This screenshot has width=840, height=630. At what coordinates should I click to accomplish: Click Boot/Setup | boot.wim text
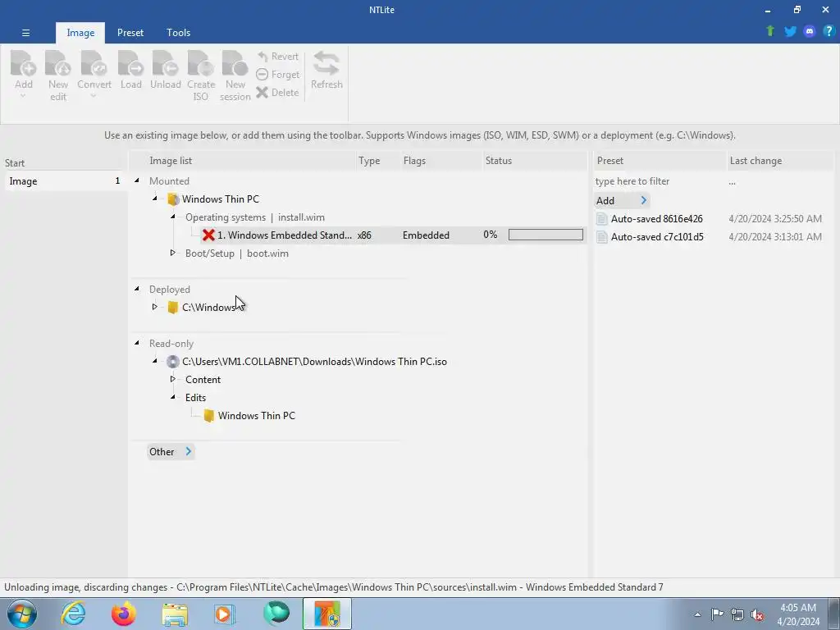coord(237,253)
